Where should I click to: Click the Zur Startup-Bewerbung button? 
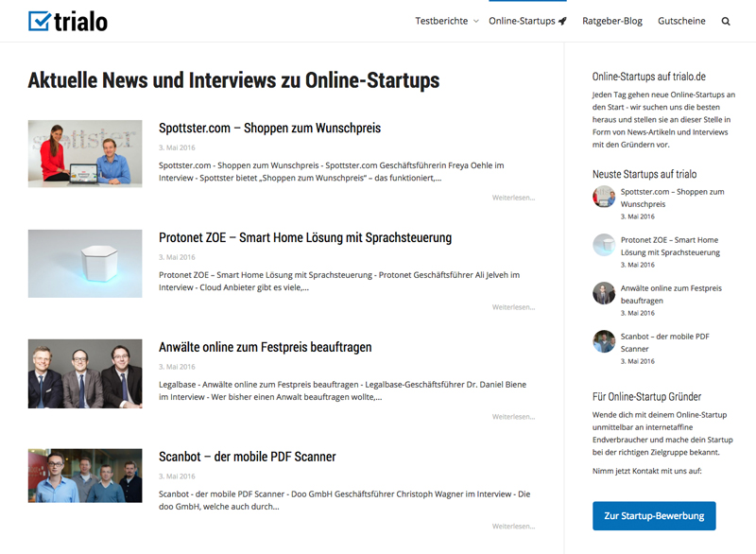(654, 516)
